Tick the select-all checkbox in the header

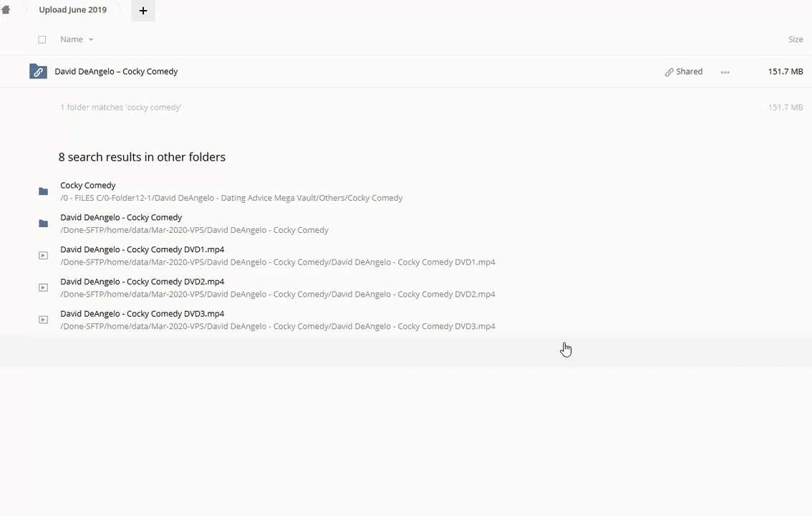tap(42, 39)
